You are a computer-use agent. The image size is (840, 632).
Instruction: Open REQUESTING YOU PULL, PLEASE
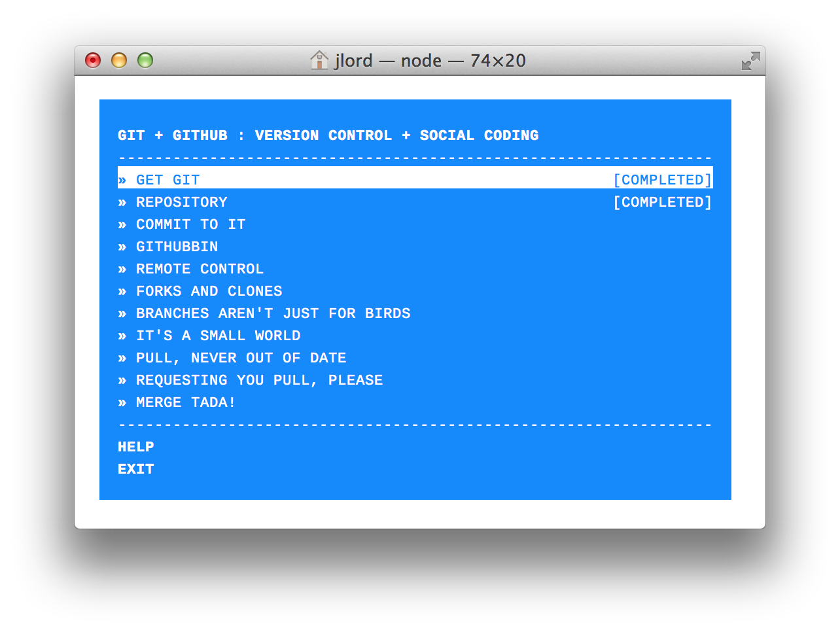click(x=259, y=380)
